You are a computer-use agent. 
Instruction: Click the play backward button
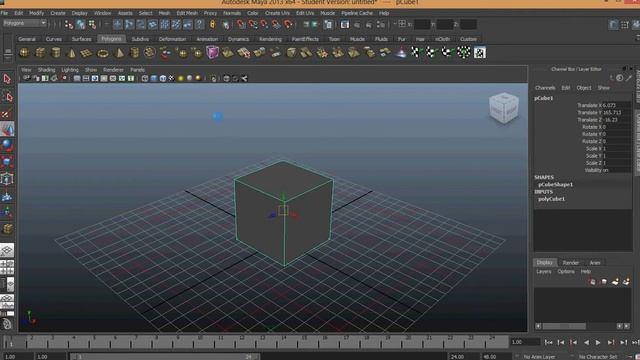point(586,342)
